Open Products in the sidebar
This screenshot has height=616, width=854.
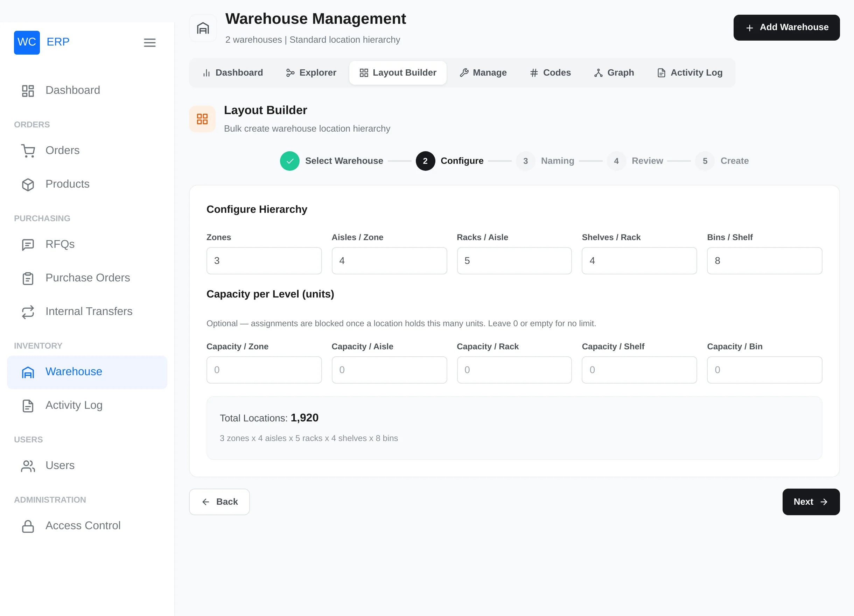pos(87,184)
